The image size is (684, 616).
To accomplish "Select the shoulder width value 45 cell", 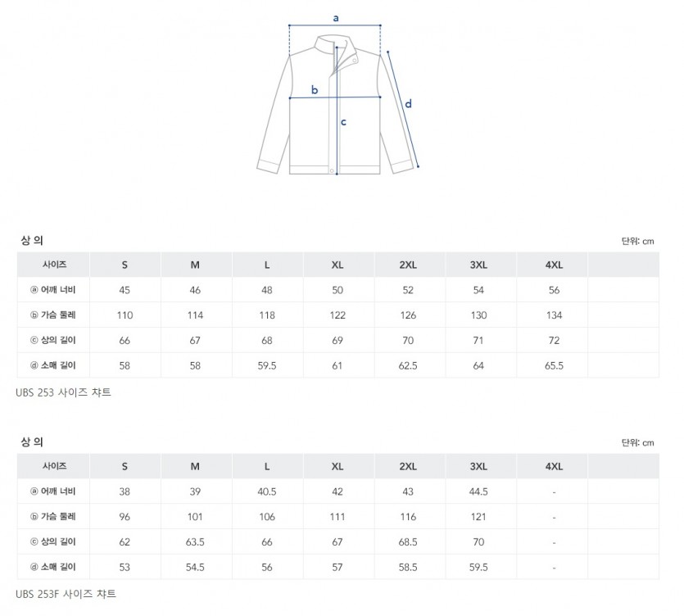I will (125, 290).
